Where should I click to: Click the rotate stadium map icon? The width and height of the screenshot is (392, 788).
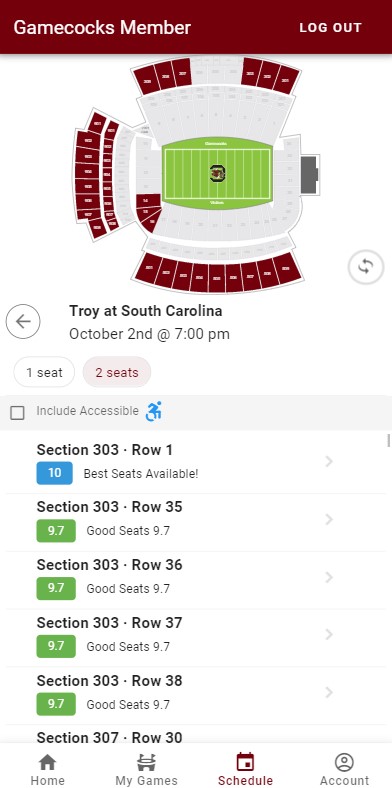pyautogui.click(x=366, y=267)
